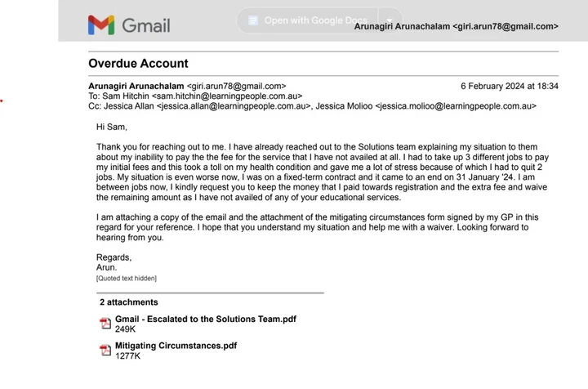Viewport: 588px width, 389px height.
Task: Expand the Quoted text hidden section
Action: pos(127,279)
